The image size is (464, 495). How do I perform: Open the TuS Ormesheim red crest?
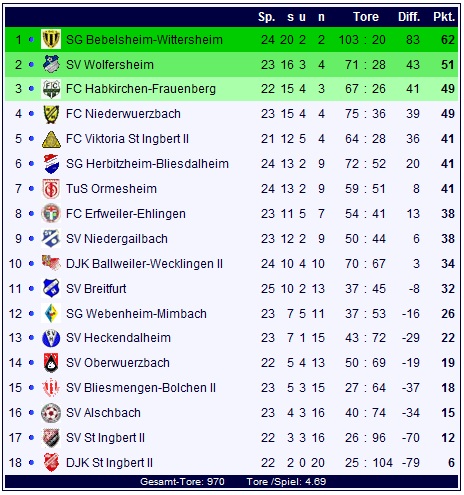[51, 189]
